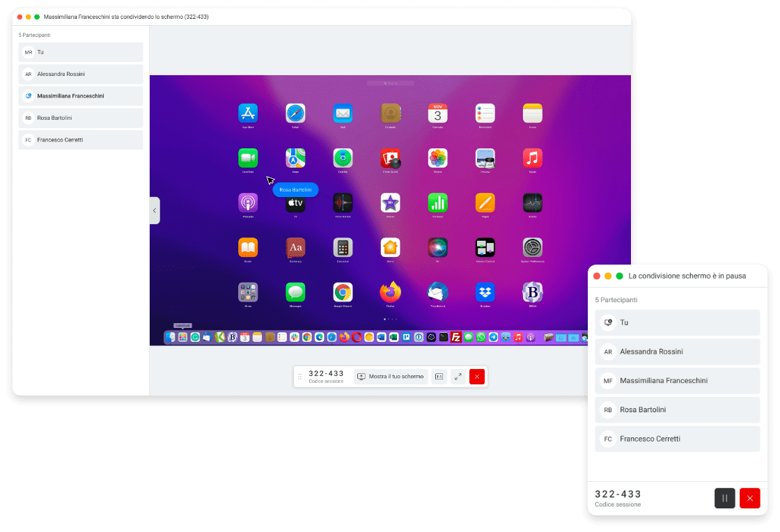Open the Preview app icon
Image resolution: width=780 pixels, height=532 pixels.
click(485, 158)
